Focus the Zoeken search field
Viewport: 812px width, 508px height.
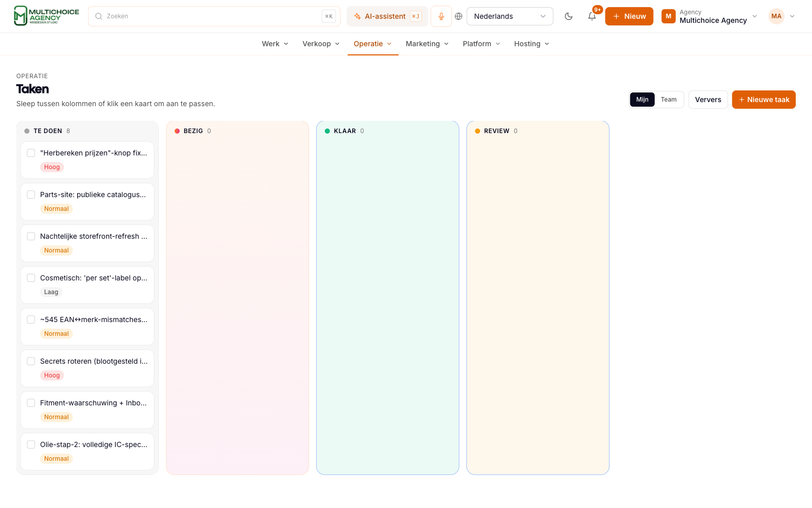pos(214,16)
